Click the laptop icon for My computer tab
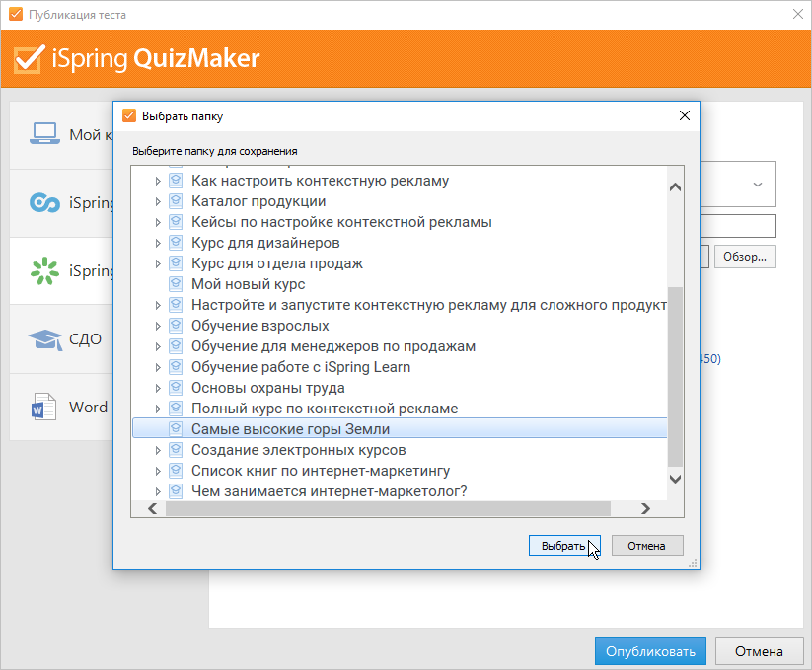This screenshot has width=812, height=670. click(x=44, y=133)
